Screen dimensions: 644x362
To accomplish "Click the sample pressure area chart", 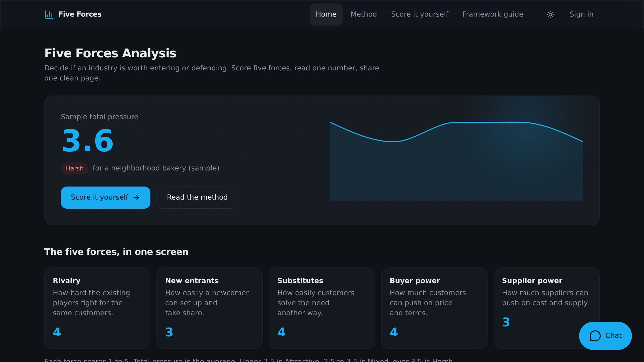I will [x=456, y=161].
